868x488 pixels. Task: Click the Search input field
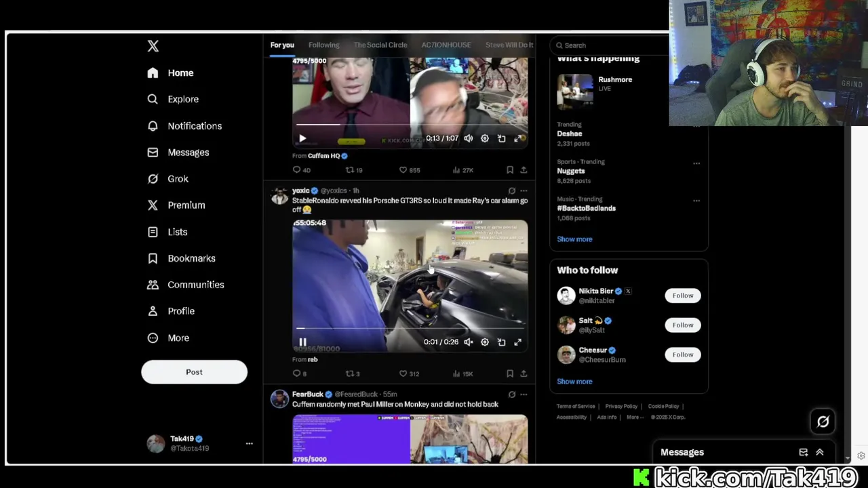[610, 45]
